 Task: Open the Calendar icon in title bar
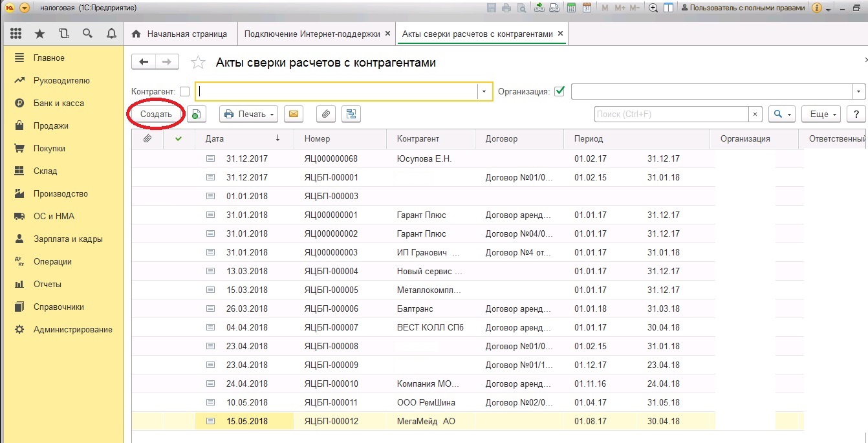click(587, 8)
